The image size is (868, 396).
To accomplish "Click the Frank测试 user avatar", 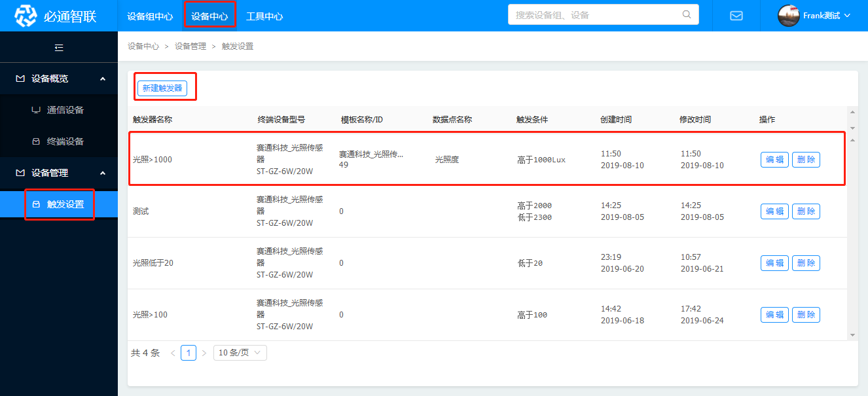I will pos(788,16).
